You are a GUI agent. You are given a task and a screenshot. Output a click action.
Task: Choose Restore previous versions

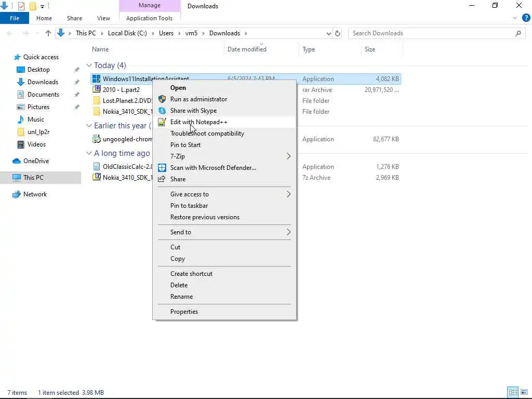point(205,217)
